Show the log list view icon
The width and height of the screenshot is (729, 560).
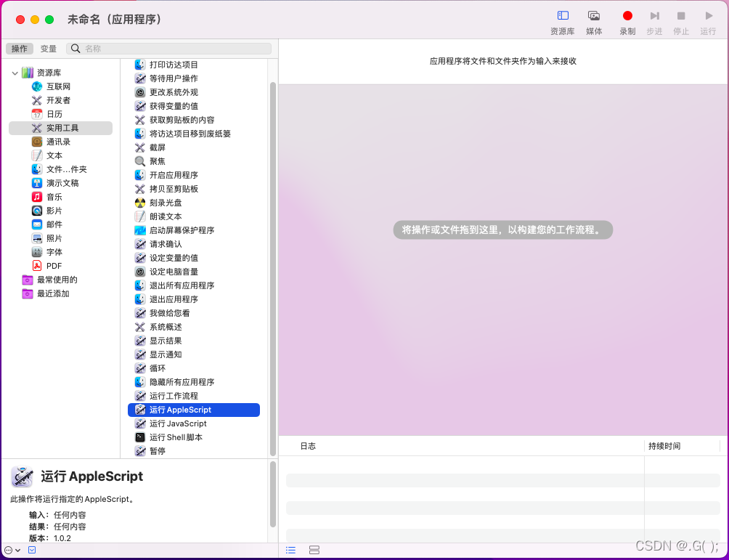[290, 551]
